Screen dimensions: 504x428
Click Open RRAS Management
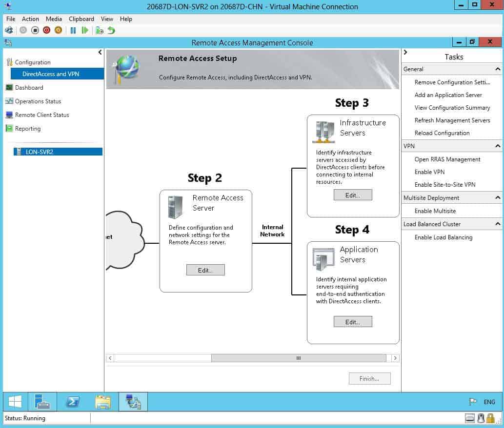tap(447, 159)
